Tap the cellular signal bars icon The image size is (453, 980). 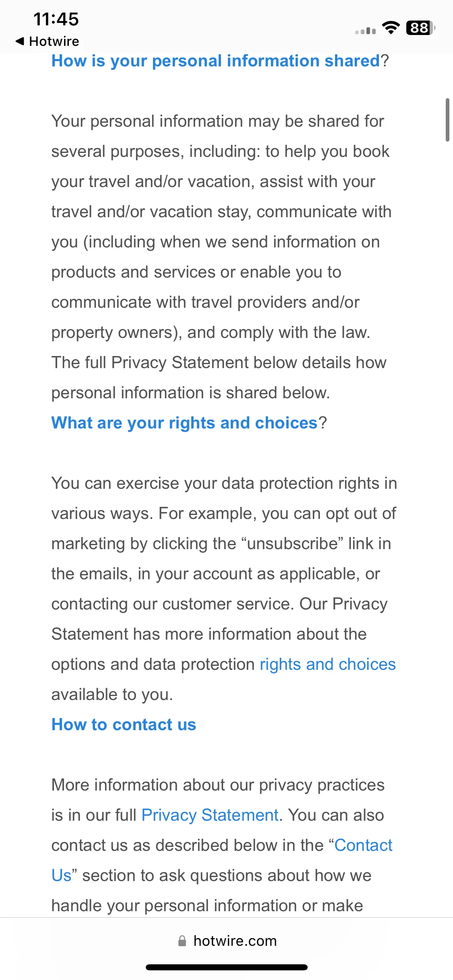pyautogui.click(x=365, y=31)
